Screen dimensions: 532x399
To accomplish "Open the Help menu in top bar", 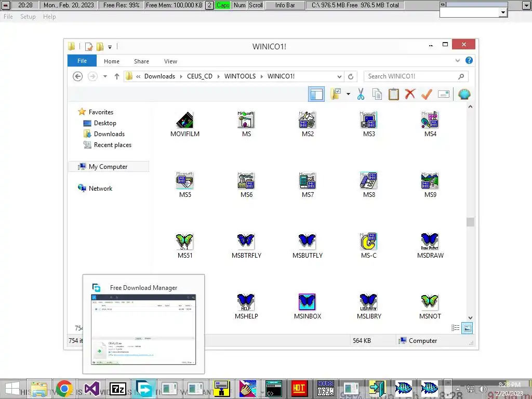I will point(49,17).
